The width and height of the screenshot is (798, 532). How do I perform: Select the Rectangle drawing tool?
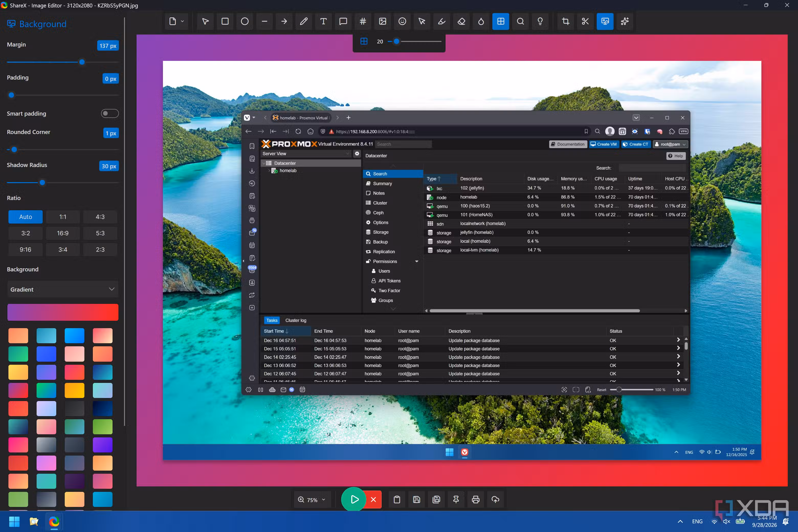[x=225, y=21]
